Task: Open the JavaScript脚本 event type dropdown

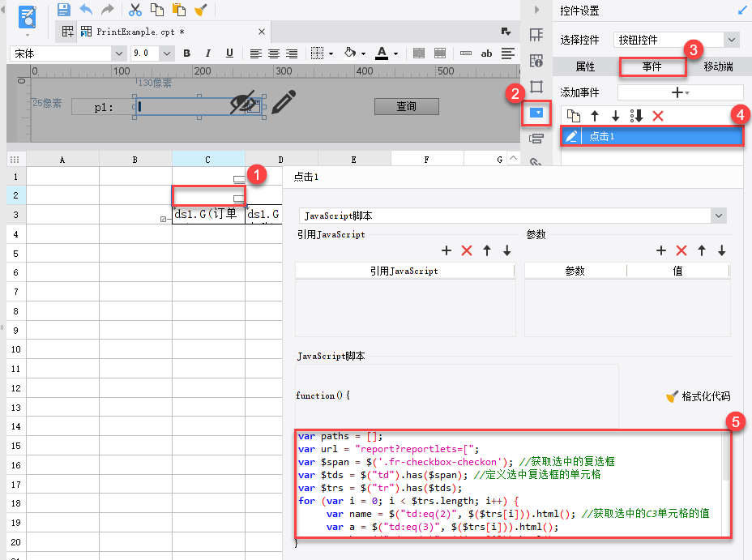Action: (x=512, y=216)
